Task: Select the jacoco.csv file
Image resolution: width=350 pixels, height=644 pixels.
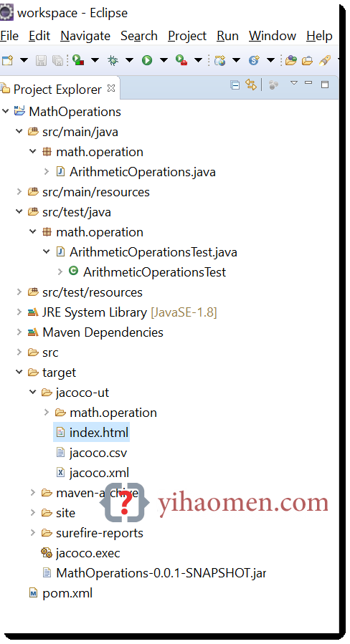Action: 98,453
